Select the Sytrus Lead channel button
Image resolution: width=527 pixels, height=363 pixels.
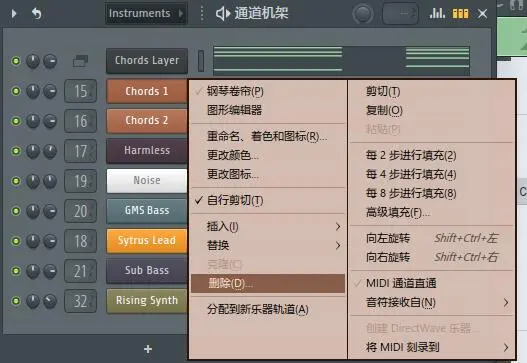point(147,241)
